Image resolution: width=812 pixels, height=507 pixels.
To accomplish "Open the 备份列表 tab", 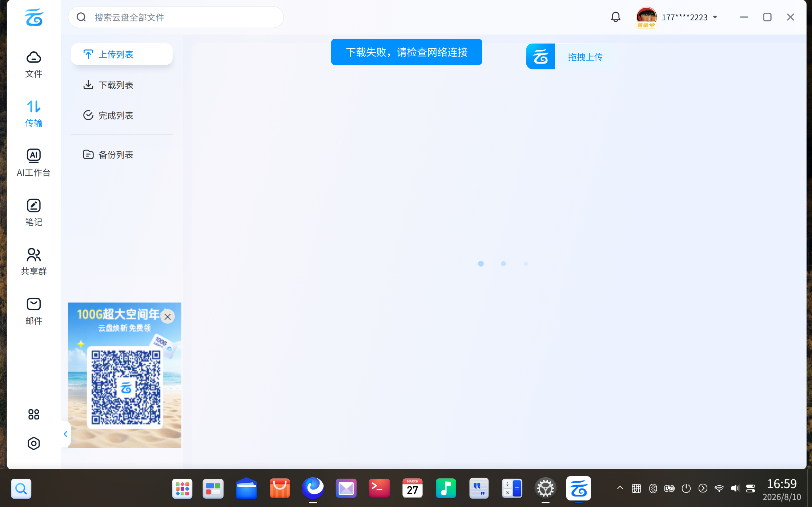I will 122,154.
